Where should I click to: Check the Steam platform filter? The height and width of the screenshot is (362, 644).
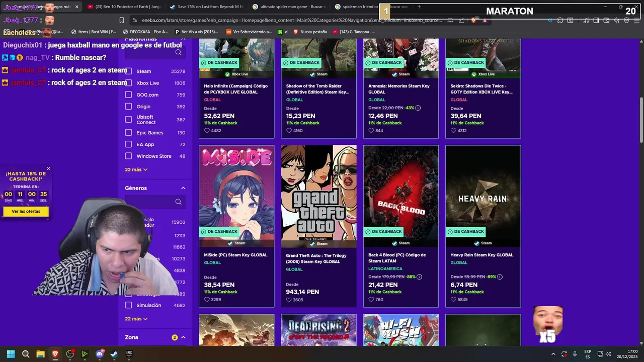pyautogui.click(x=128, y=71)
